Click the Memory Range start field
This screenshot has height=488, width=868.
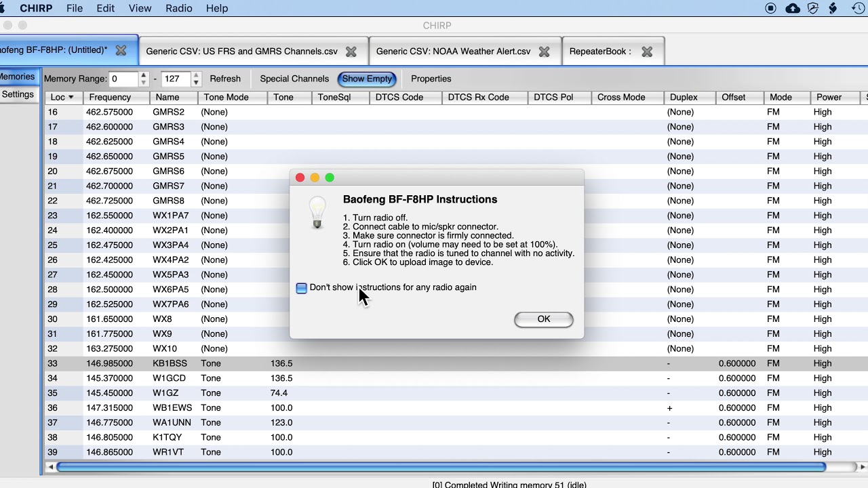[124, 79]
